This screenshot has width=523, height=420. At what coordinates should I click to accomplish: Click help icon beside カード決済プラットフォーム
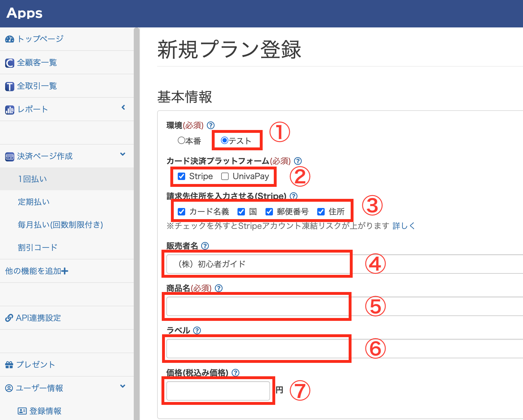298,161
